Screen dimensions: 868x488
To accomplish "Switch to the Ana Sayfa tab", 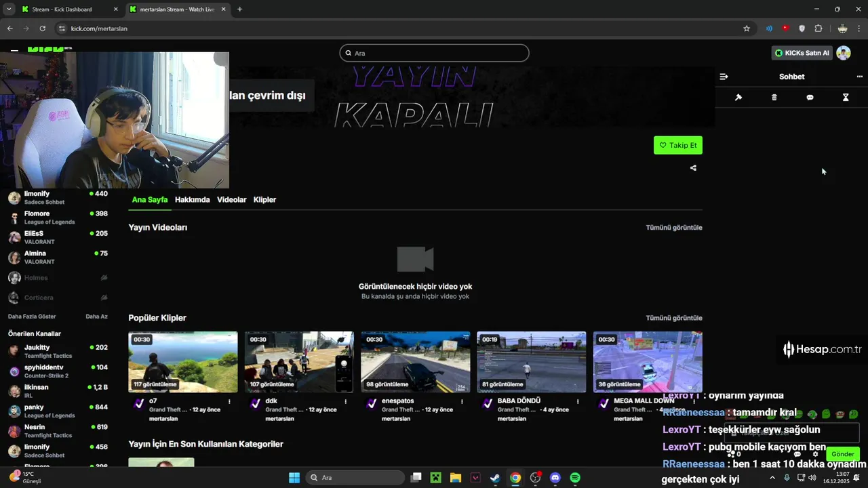I will [x=150, y=200].
